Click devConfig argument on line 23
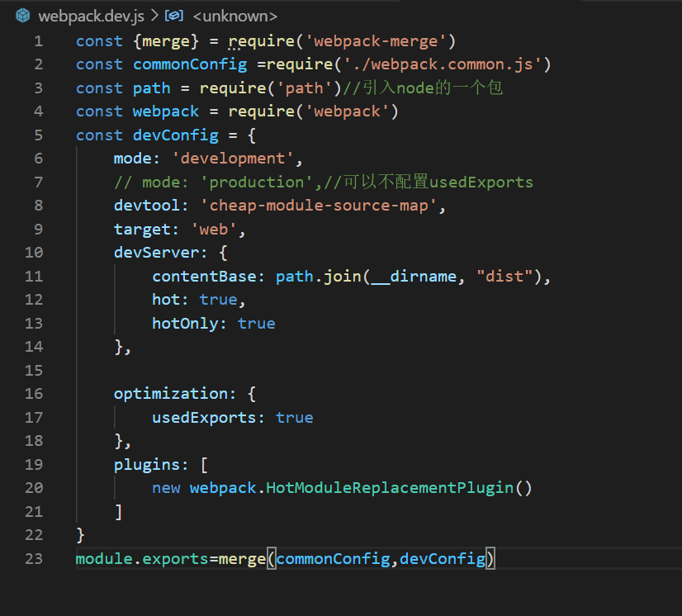 click(x=443, y=559)
